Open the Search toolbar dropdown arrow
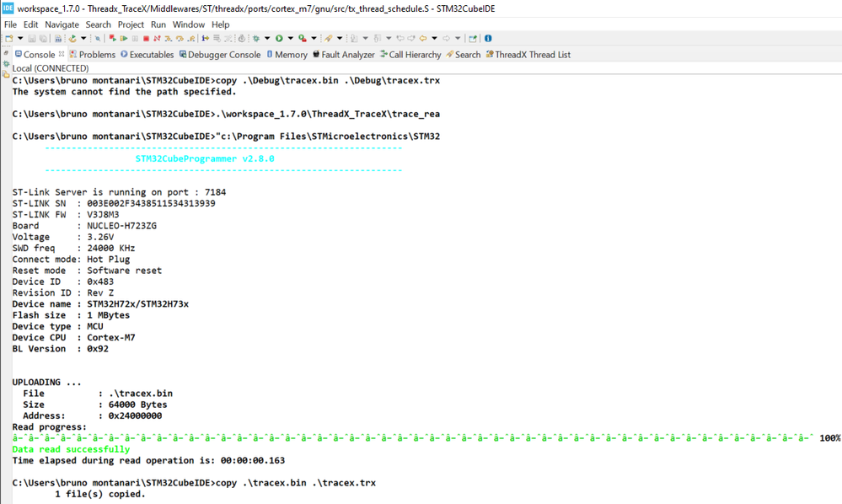The height and width of the screenshot is (504, 842). [340, 39]
